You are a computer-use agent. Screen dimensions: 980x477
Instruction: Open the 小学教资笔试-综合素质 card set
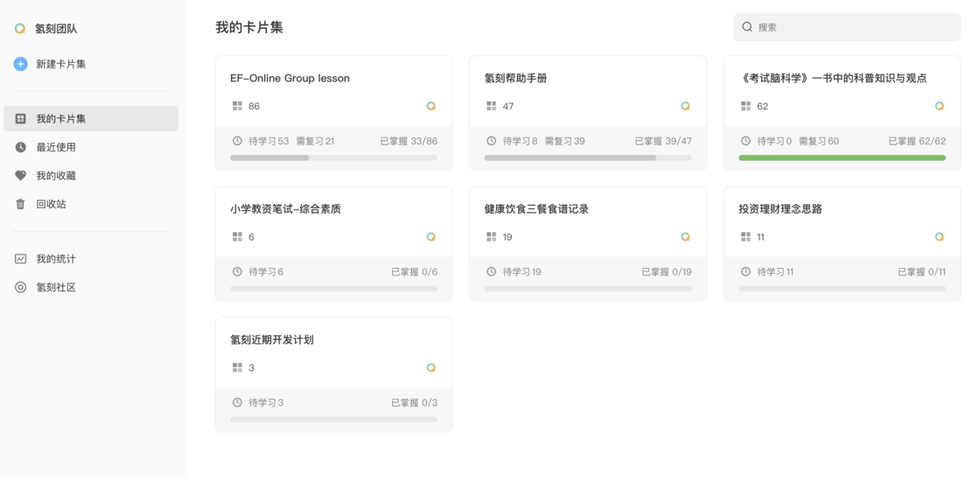click(x=333, y=243)
